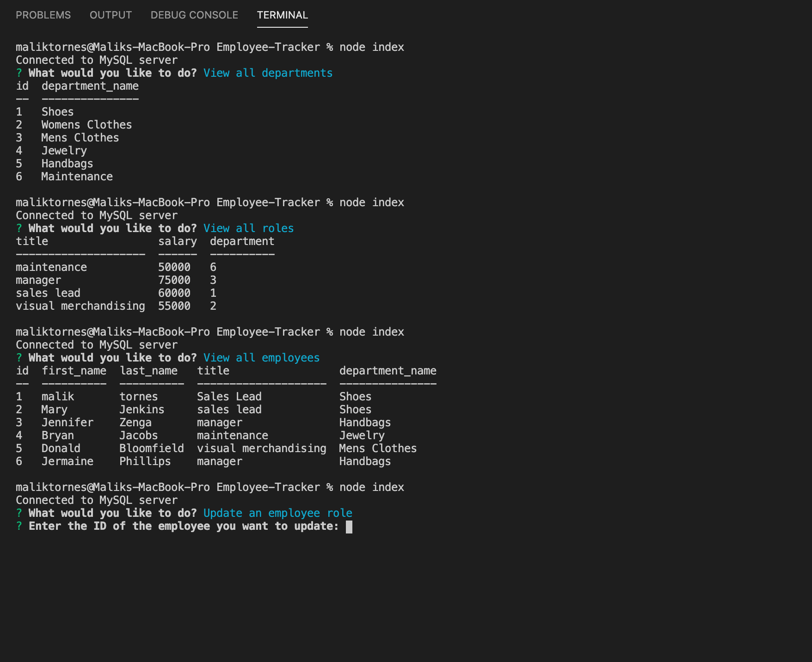Select the Jewelry department entry
The width and height of the screenshot is (812, 662).
64,150
